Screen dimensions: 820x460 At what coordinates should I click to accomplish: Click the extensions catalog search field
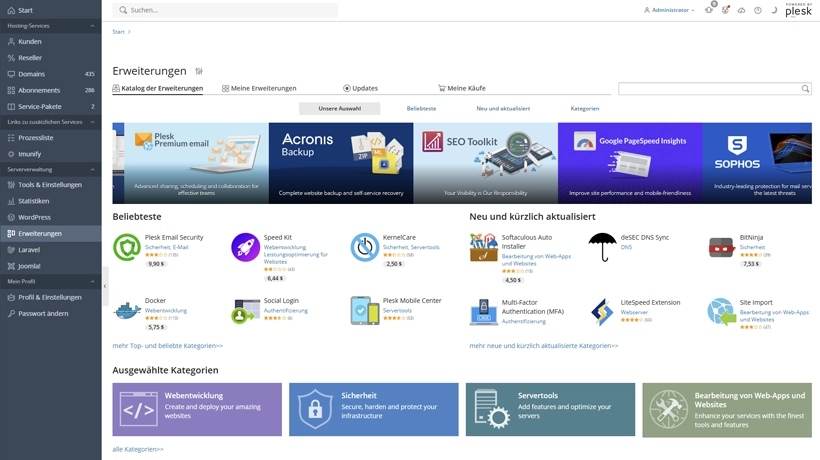tap(714, 89)
